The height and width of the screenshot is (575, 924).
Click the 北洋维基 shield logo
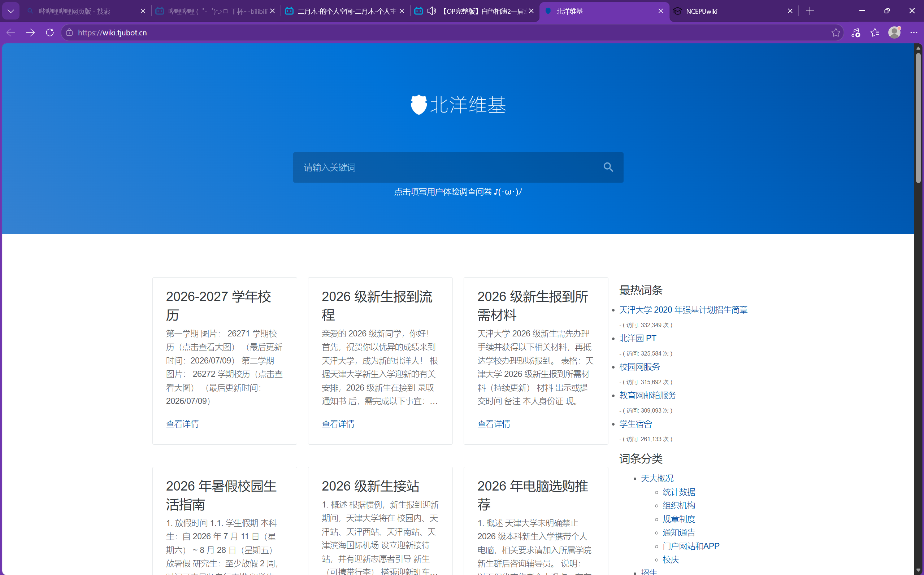click(419, 105)
